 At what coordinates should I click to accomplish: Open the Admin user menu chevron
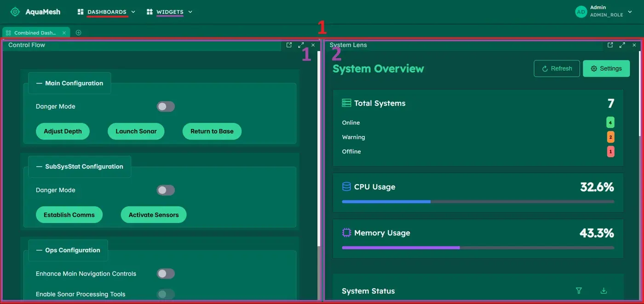(630, 12)
